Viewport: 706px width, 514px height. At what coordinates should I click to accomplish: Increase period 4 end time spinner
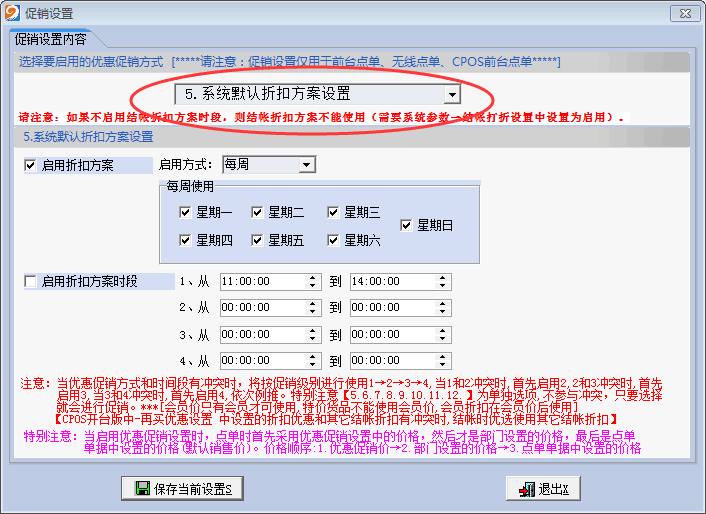443,356
